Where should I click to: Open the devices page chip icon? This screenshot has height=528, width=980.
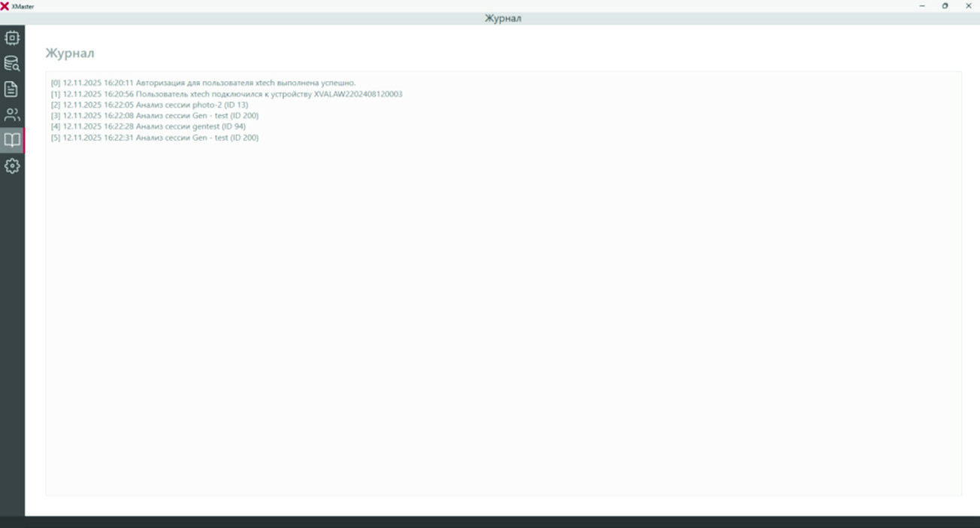pyautogui.click(x=12, y=38)
